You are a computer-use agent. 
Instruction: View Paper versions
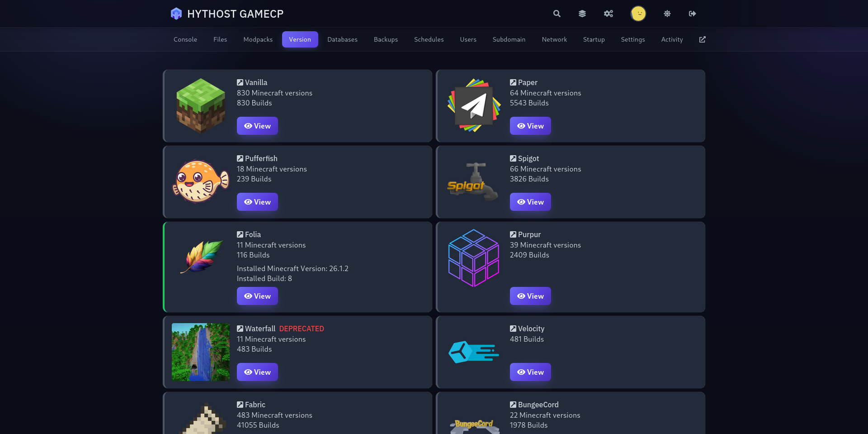point(530,126)
